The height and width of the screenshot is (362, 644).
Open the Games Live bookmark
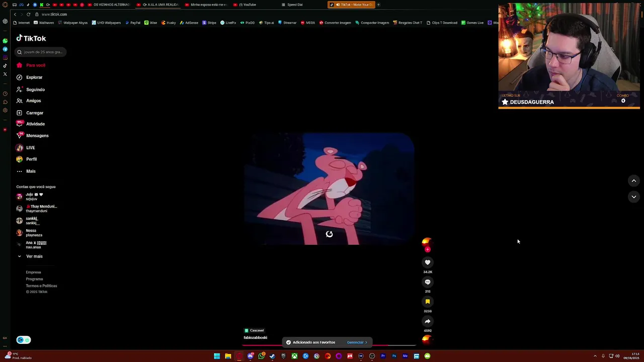pos(472,23)
